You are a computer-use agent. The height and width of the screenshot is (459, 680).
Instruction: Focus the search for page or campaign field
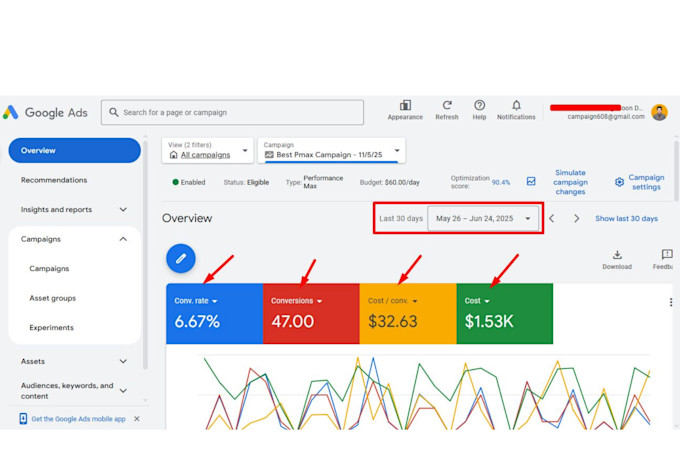(232, 112)
